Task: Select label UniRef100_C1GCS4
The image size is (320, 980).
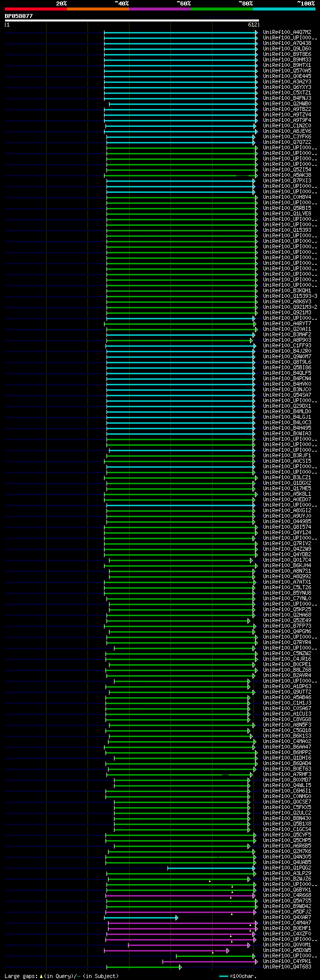Action: pos(287,830)
